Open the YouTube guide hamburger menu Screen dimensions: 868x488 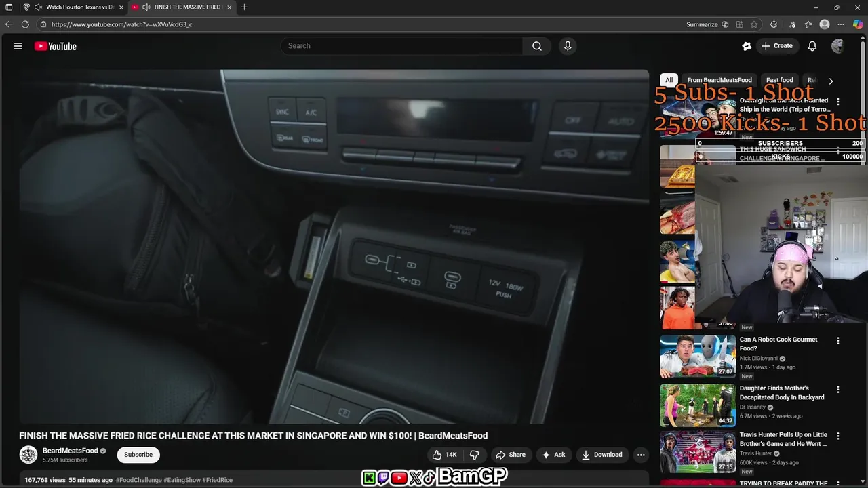(x=18, y=46)
